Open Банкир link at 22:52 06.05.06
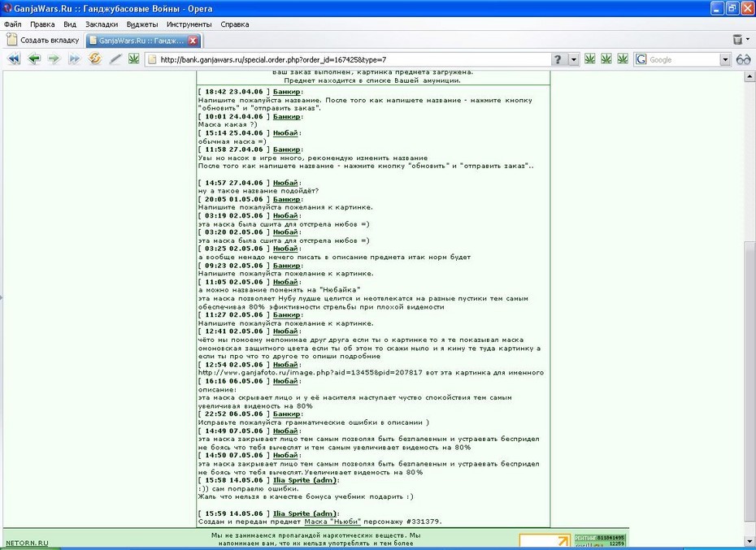The height and width of the screenshot is (550, 756). 286,414
